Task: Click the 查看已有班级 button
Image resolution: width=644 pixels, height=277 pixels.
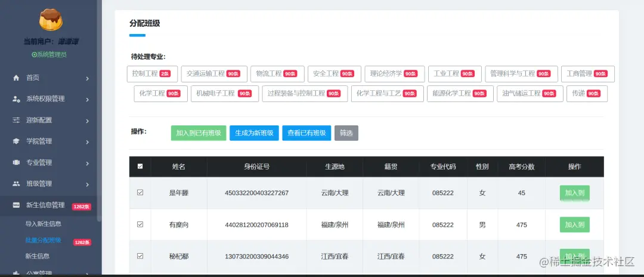Action: [x=306, y=133]
